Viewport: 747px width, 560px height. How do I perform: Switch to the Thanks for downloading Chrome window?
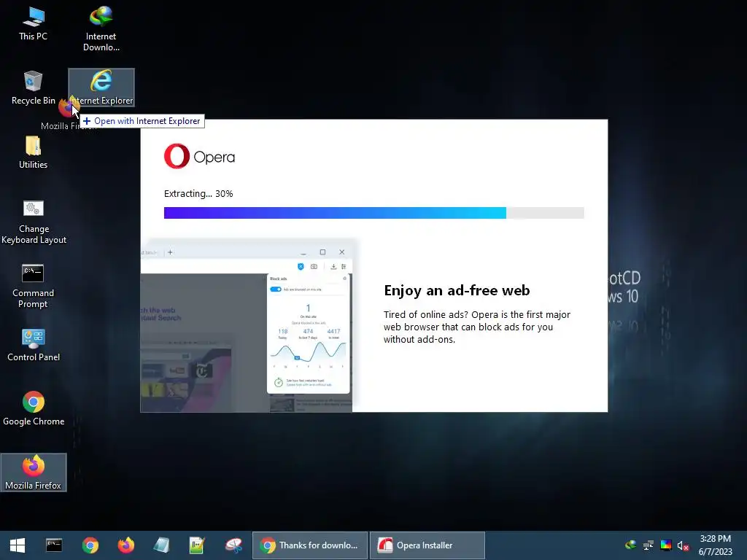click(x=309, y=545)
